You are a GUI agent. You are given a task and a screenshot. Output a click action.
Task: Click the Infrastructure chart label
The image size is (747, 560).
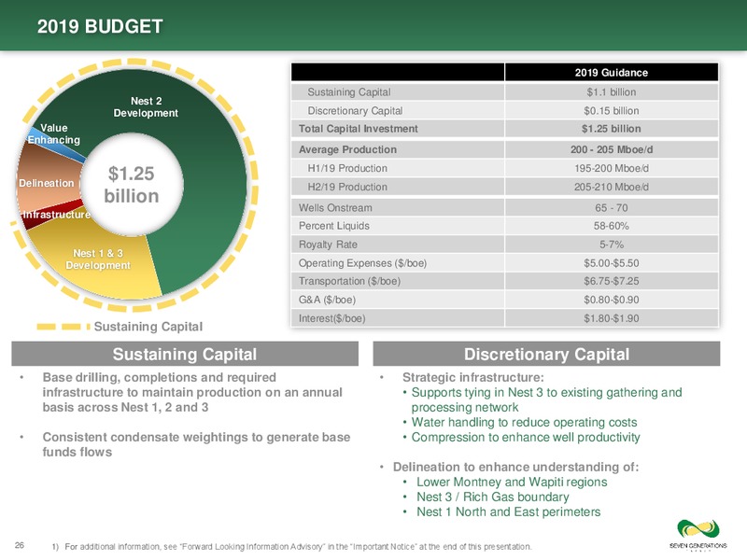(57, 215)
